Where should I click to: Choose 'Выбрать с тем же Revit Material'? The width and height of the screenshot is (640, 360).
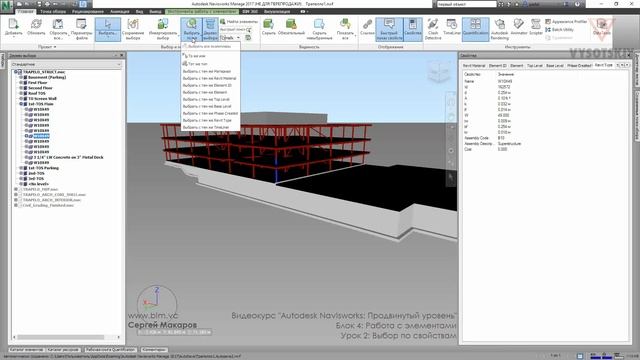[x=211, y=78]
